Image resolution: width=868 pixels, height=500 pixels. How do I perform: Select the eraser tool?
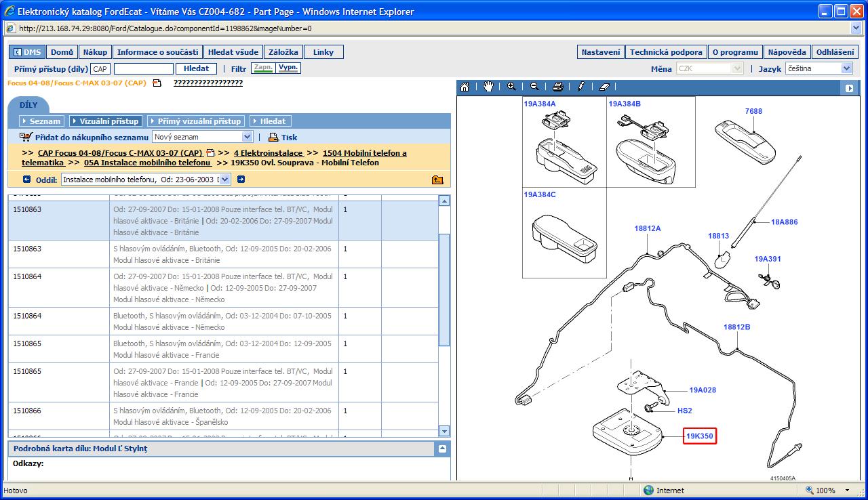point(605,87)
